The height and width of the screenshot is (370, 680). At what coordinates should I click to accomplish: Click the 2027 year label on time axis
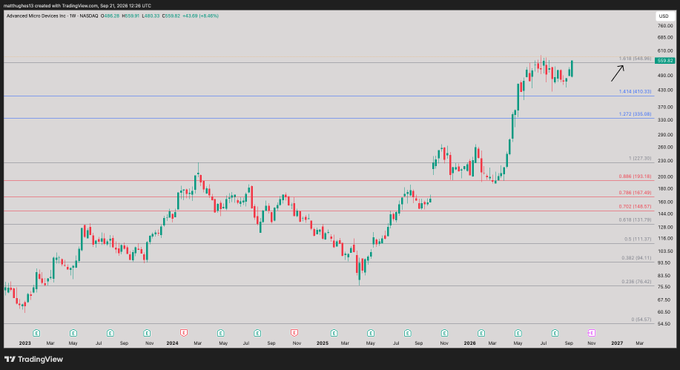tap(617, 343)
